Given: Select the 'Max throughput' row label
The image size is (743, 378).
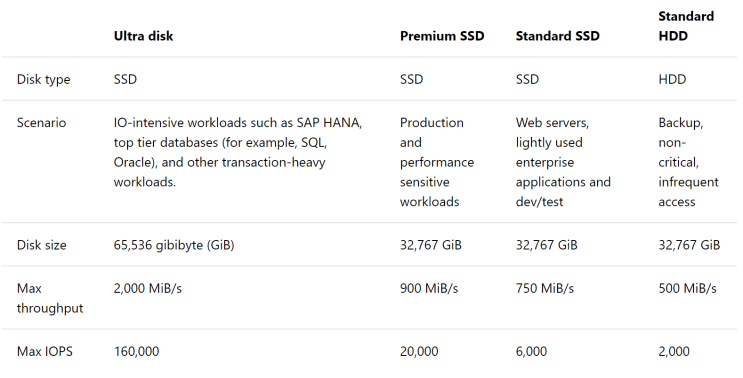Looking at the screenshot, I should 50,298.
